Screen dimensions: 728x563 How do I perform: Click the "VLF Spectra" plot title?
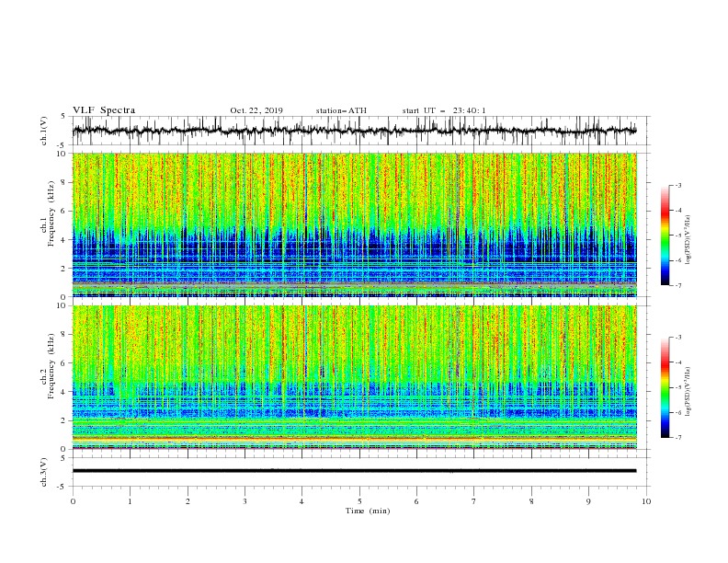click(x=104, y=110)
